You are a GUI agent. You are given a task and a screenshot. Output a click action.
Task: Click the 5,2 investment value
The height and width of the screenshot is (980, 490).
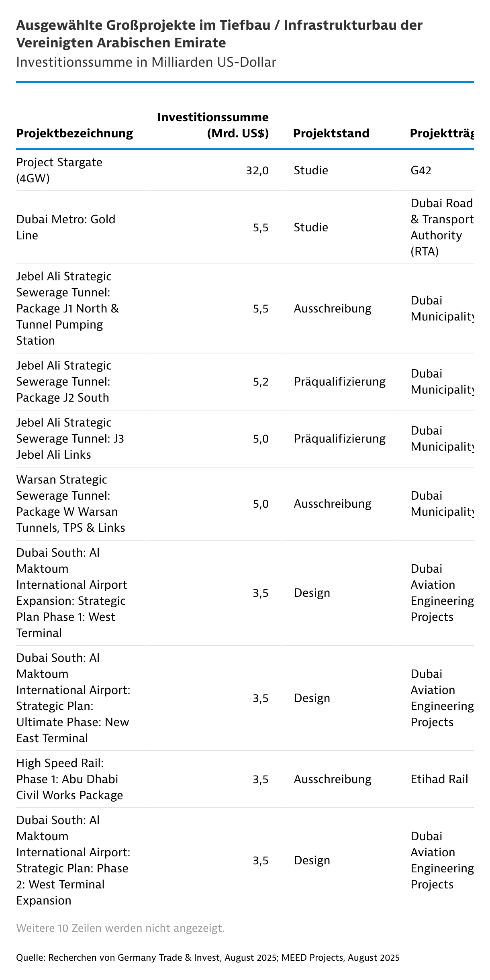(261, 382)
